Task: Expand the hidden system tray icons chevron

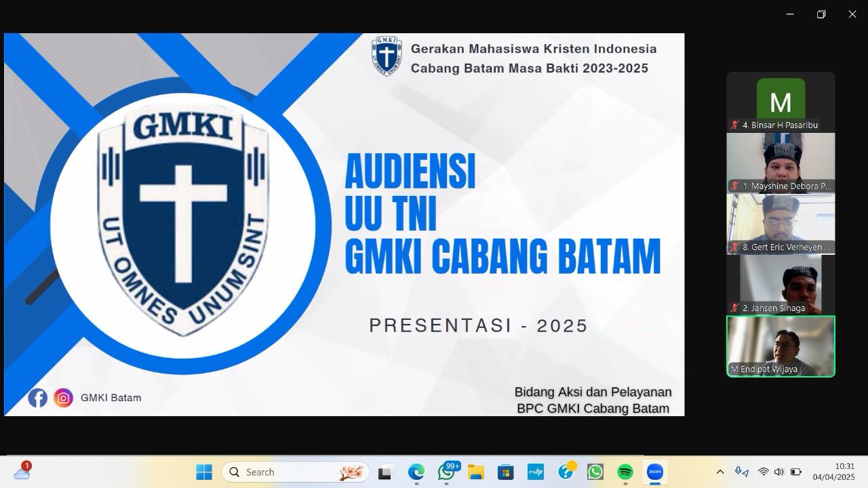Action: click(719, 472)
